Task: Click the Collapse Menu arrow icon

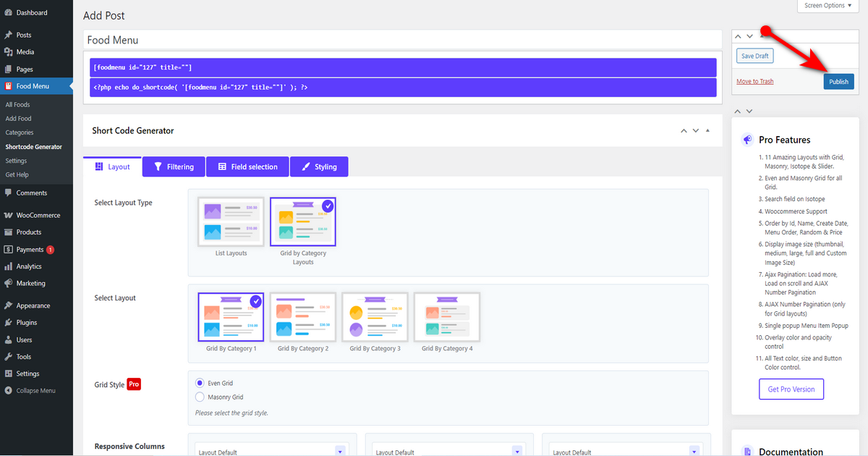Action: click(8, 391)
